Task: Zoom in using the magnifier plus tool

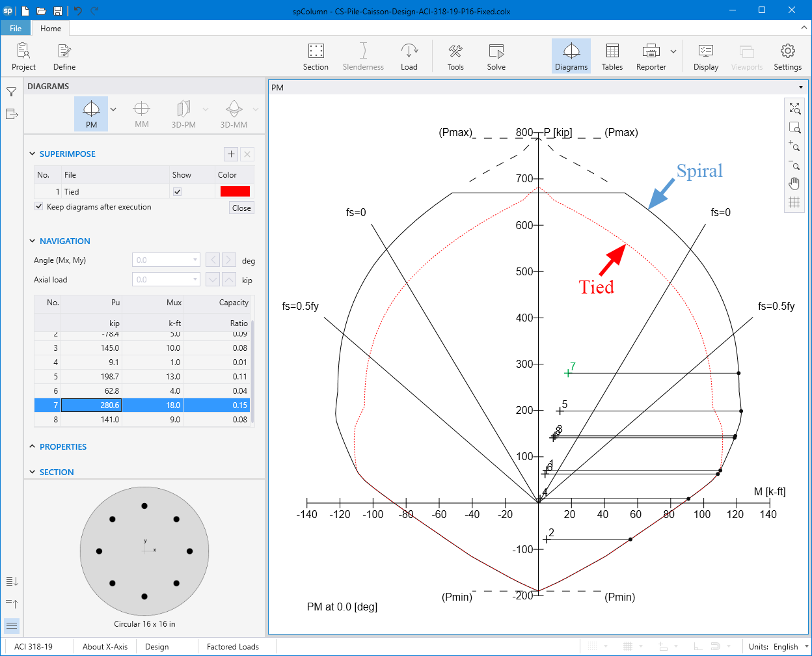Action: [x=794, y=146]
